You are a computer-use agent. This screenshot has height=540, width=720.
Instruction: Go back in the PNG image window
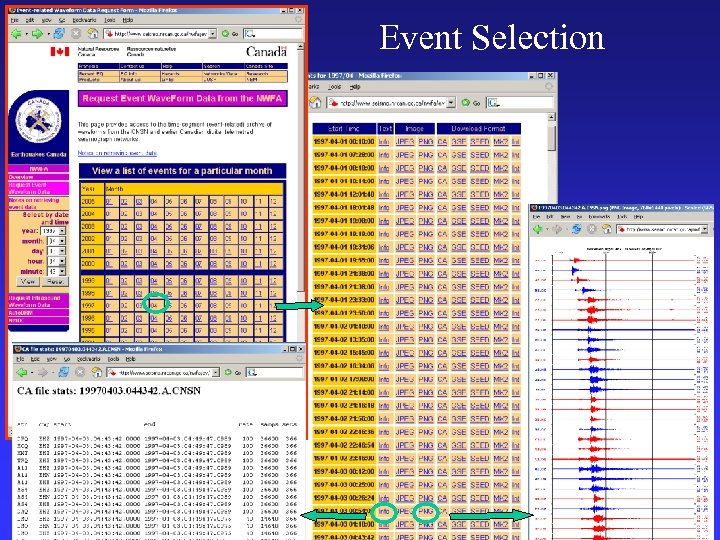pos(538,229)
